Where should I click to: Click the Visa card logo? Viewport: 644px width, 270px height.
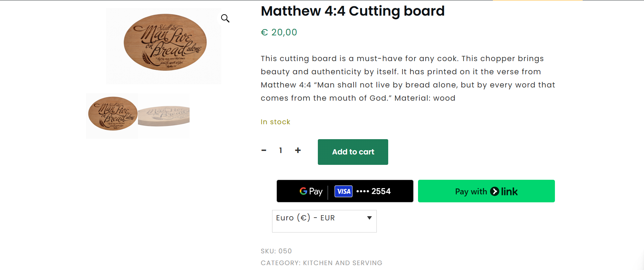point(343,191)
